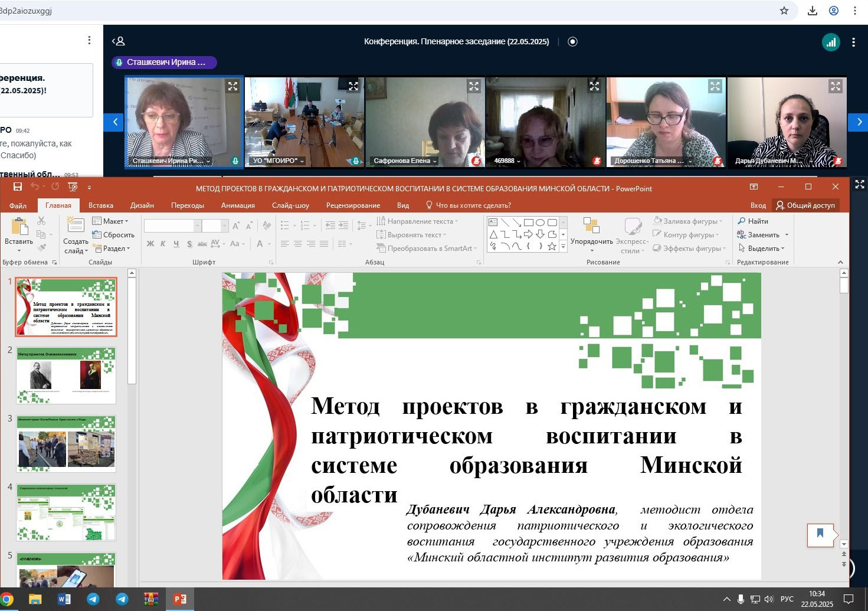The image size is (868, 611).
Task: Open the Макет layout dropdown
Action: pyautogui.click(x=110, y=221)
